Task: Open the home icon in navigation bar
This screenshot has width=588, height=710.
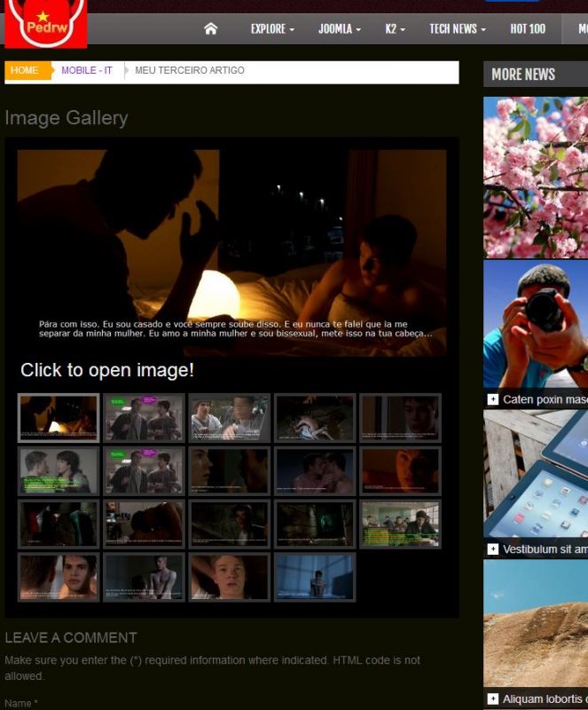Action: (x=210, y=29)
